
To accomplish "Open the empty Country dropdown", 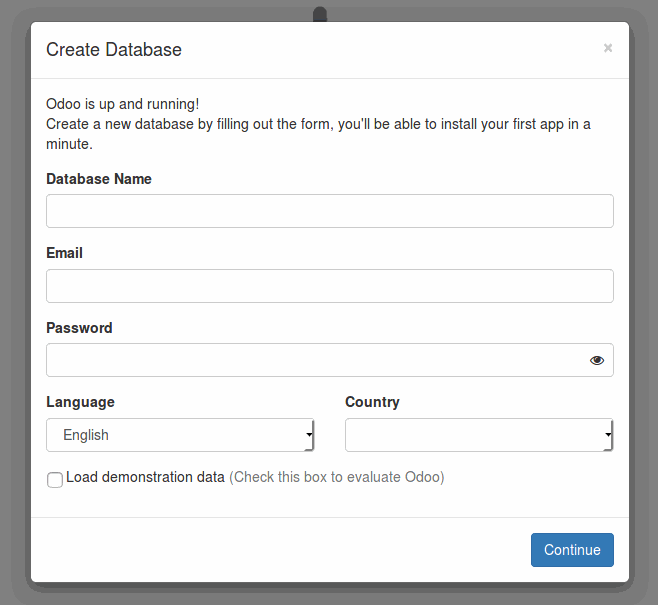I will point(479,435).
